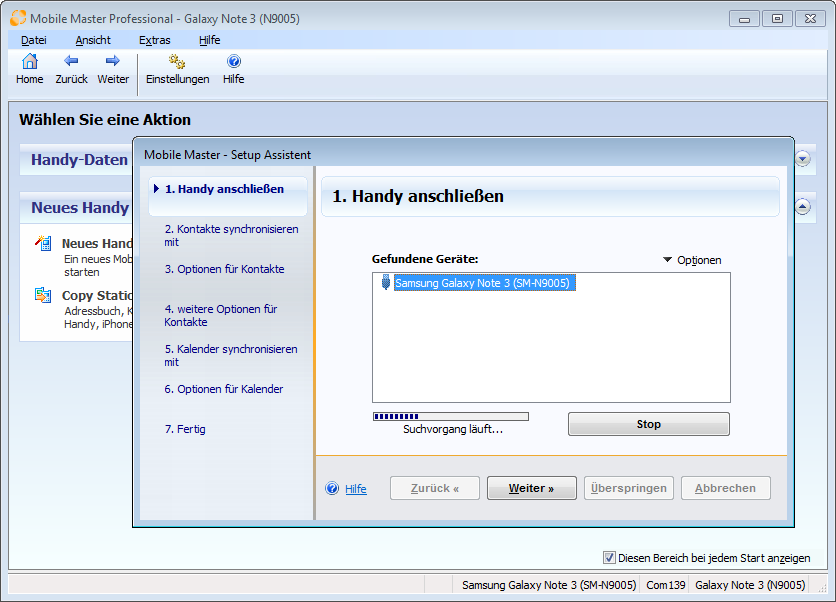Open the Hilfe link in the wizard footer

tap(356, 489)
